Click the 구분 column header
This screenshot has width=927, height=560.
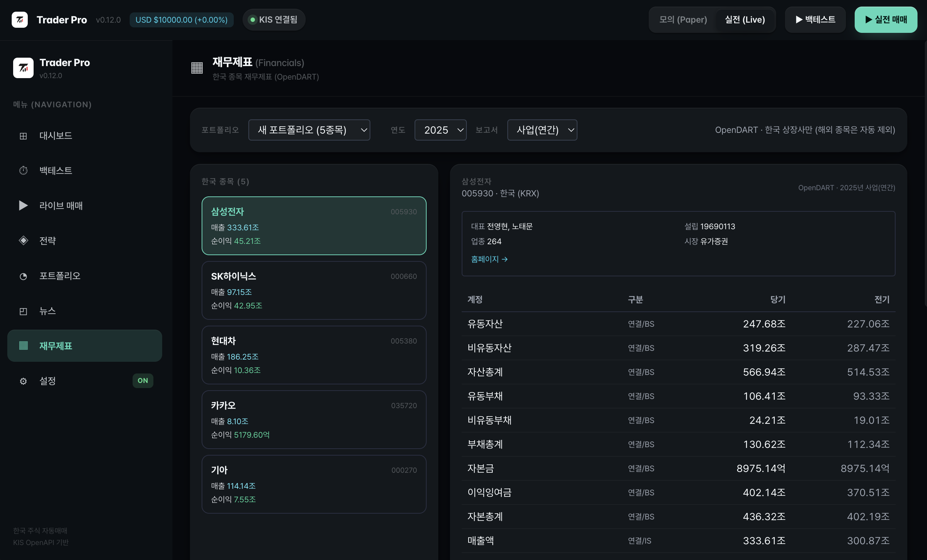pos(635,299)
